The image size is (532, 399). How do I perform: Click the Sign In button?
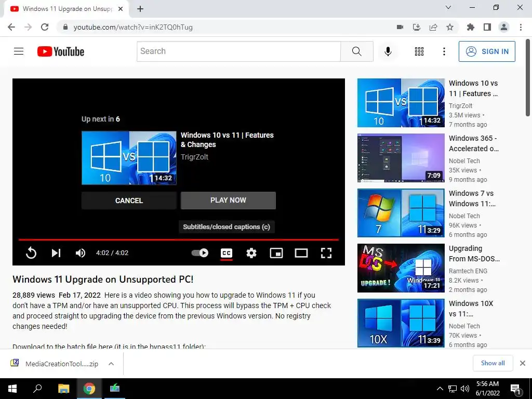tap(487, 51)
